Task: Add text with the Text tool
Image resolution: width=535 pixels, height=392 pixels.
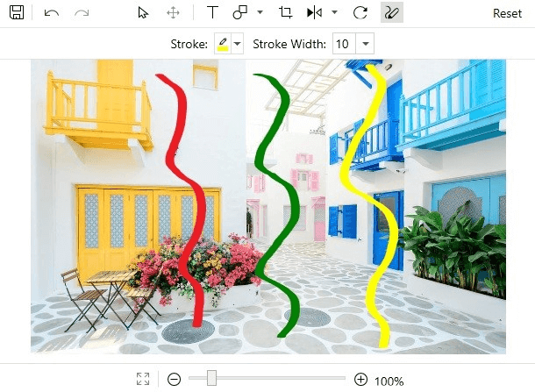Action: (212, 13)
